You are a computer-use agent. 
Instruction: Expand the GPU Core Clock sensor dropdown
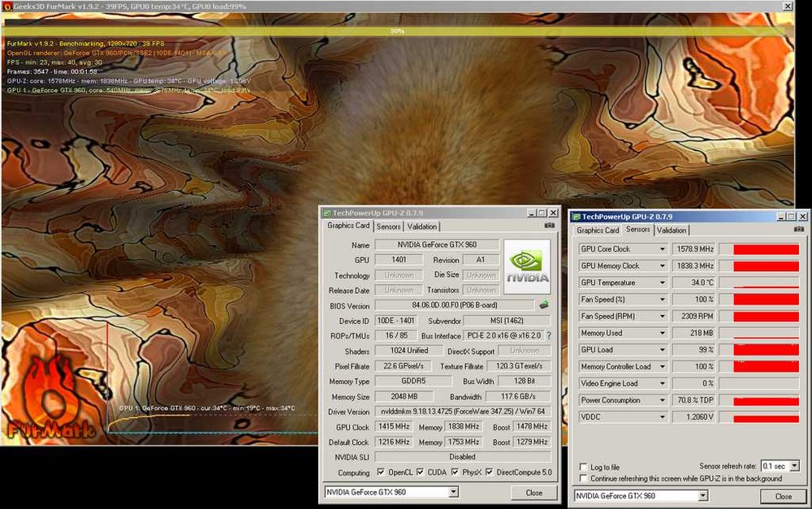(x=663, y=249)
